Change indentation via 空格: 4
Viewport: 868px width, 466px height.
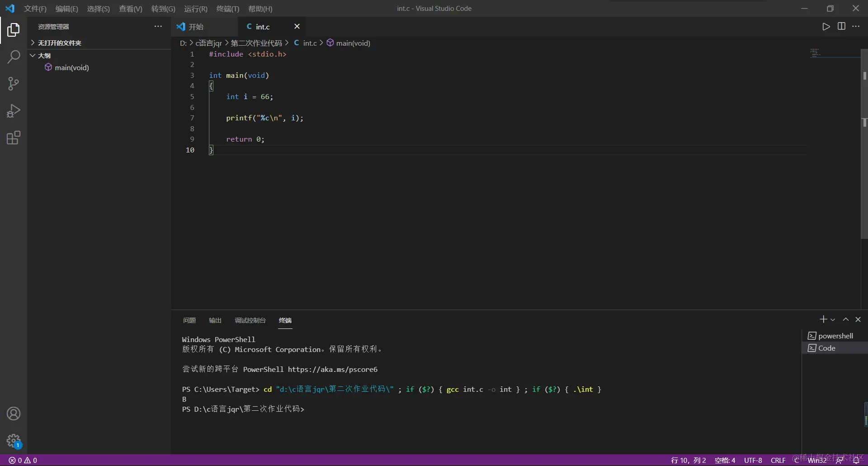(725, 460)
